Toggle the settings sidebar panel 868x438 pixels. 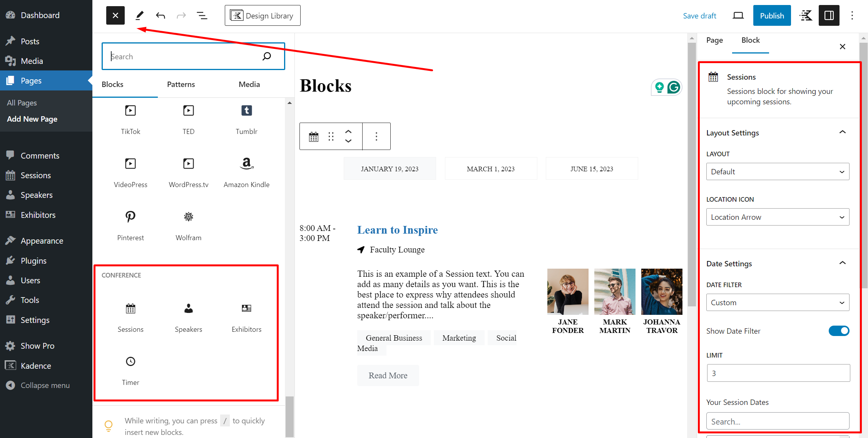pos(829,15)
